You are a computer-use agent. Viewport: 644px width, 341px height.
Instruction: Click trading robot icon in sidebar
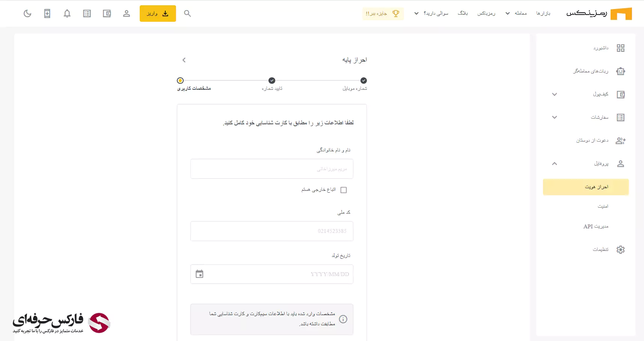point(620,71)
